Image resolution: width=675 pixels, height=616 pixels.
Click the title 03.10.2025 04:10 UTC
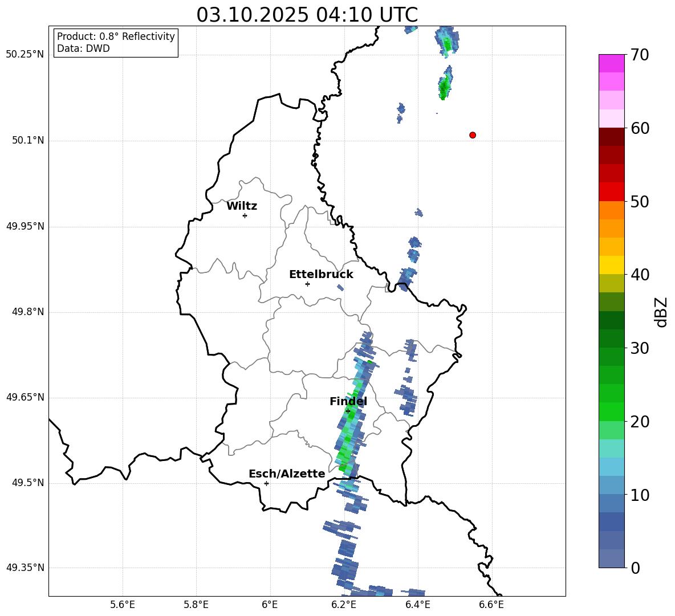[307, 15]
